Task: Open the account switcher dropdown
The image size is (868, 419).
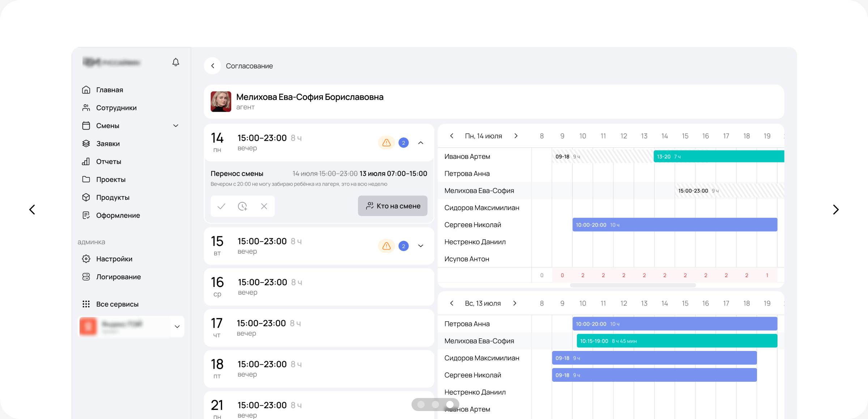Action: point(177,327)
